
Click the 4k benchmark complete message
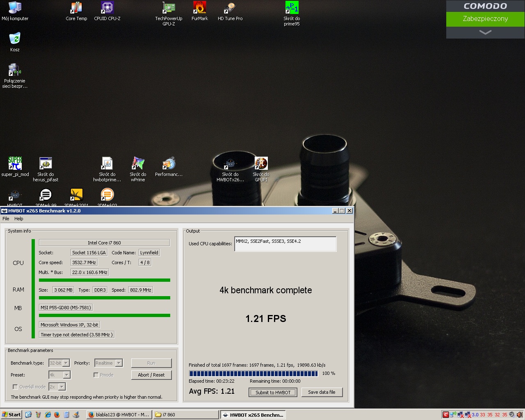pos(266,290)
